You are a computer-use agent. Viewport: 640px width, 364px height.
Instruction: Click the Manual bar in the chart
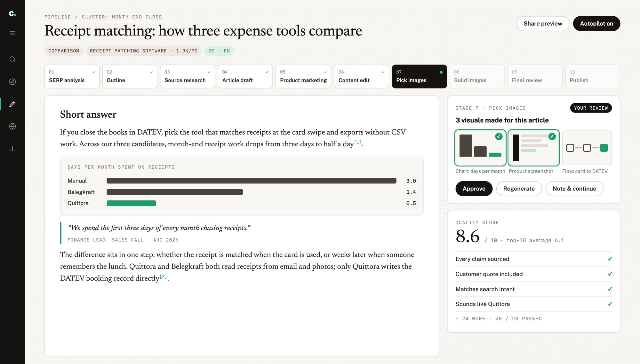tap(252, 181)
